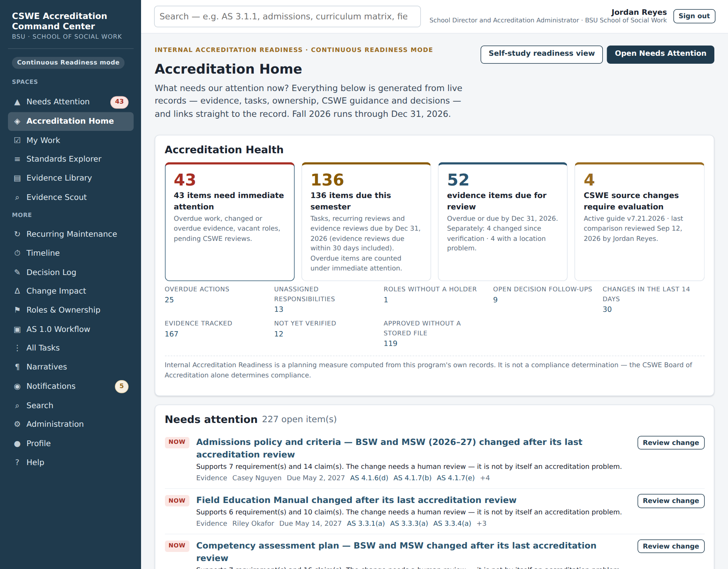Click the Timeline clock icon
Viewport: 728px width, 569px height.
(17, 253)
